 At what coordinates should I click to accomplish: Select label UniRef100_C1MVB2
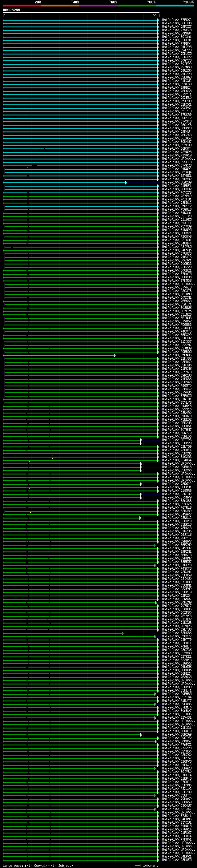click(x=177, y=179)
